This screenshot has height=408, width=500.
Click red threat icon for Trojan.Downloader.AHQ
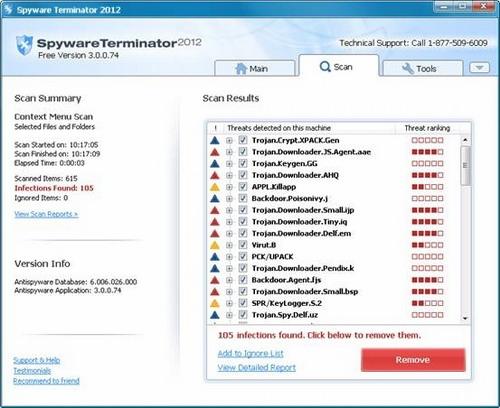click(215, 175)
